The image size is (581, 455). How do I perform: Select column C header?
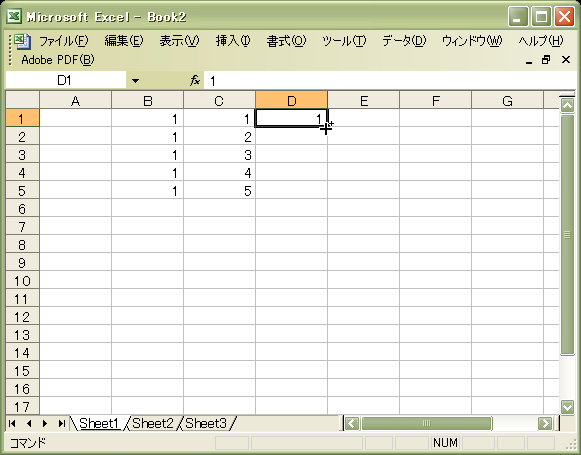coord(219,100)
